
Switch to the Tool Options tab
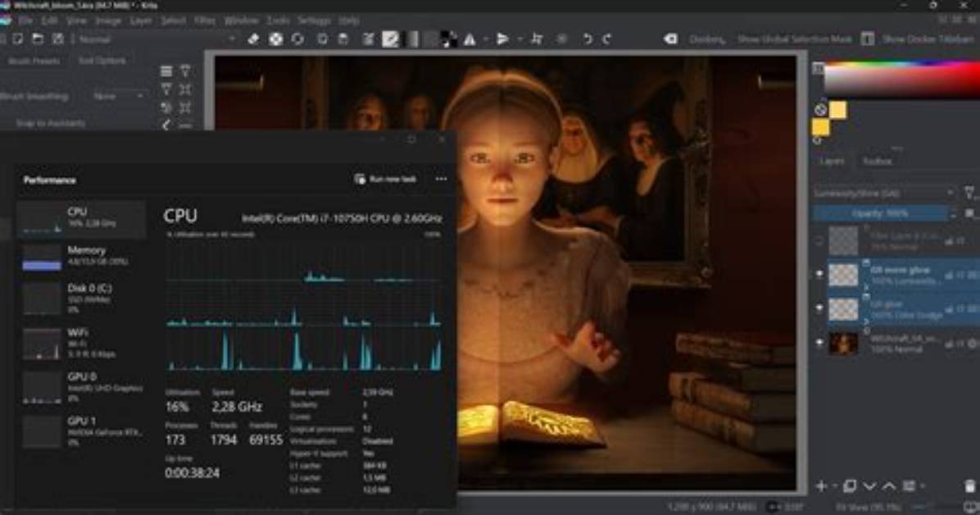pos(102,61)
